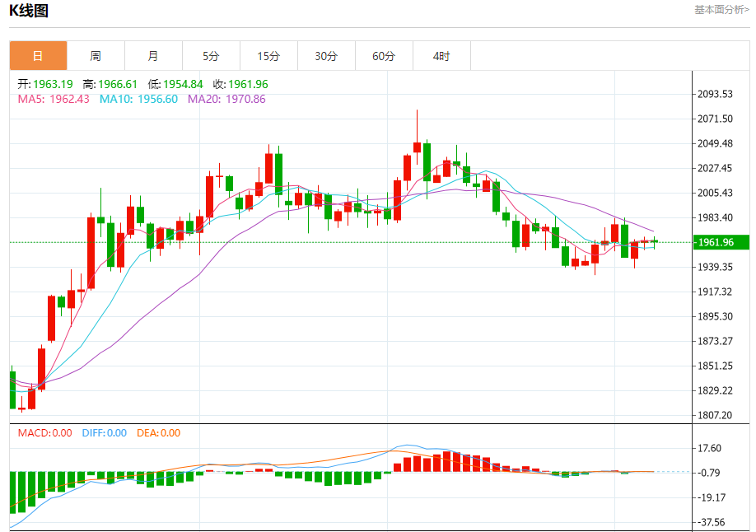Click the 2071.50 price axis label
Viewport: 756px width, 532px height.
coord(715,119)
